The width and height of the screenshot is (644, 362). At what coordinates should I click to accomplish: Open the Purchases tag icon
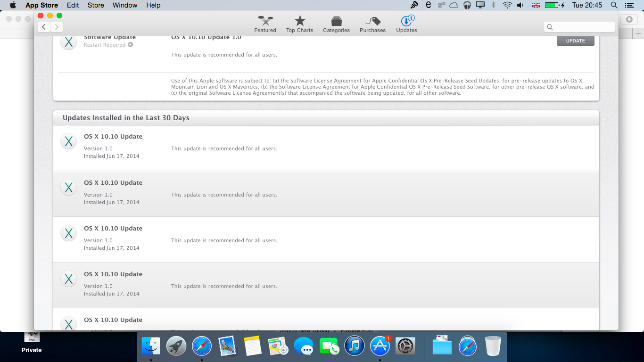(372, 21)
